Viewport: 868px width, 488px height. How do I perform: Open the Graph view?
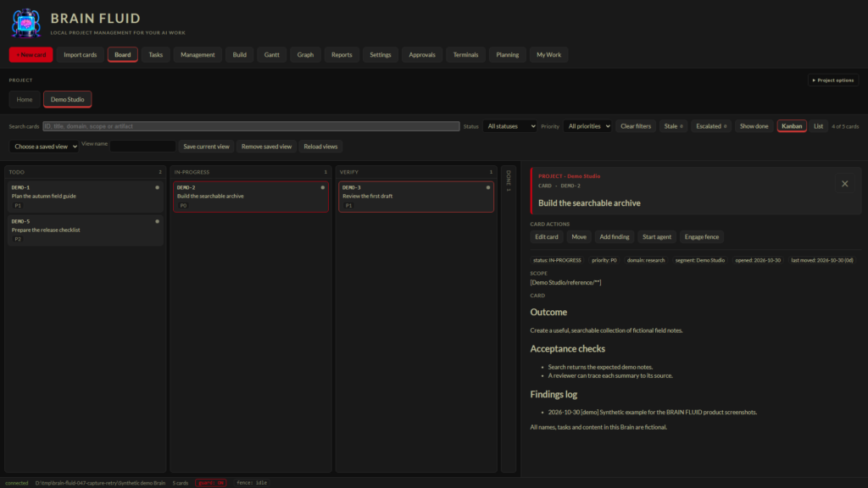pyautogui.click(x=305, y=55)
